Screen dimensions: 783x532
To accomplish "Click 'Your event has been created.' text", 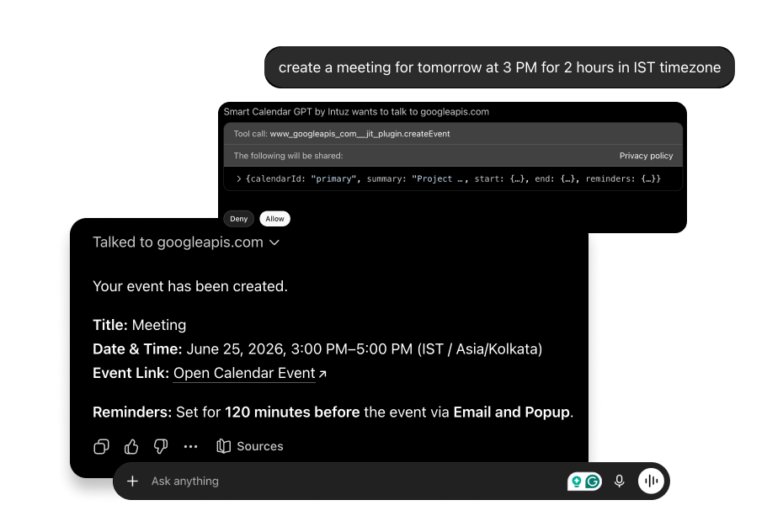I will coord(190,286).
